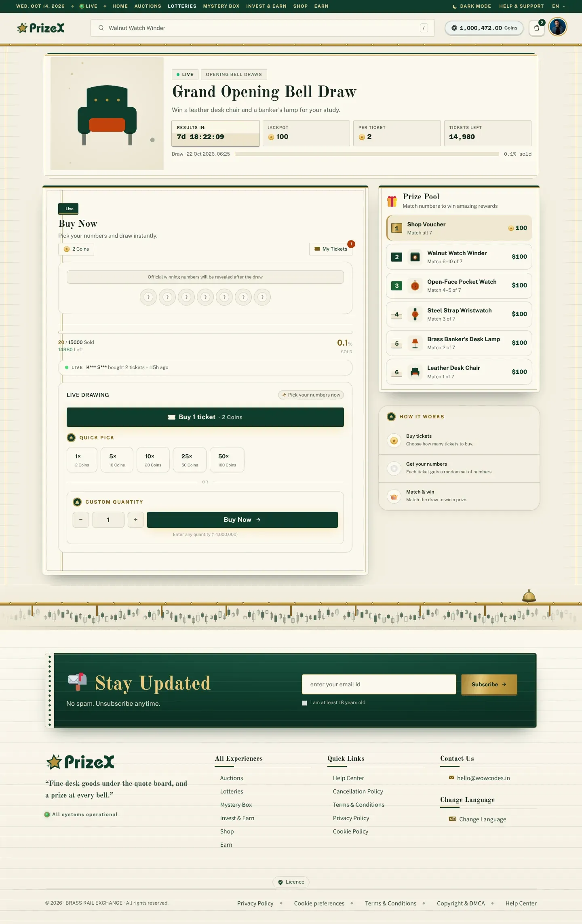The image size is (582, 924).
Task: Select the 50× quick pick for 100 Coins
Action: pos(227,460)
